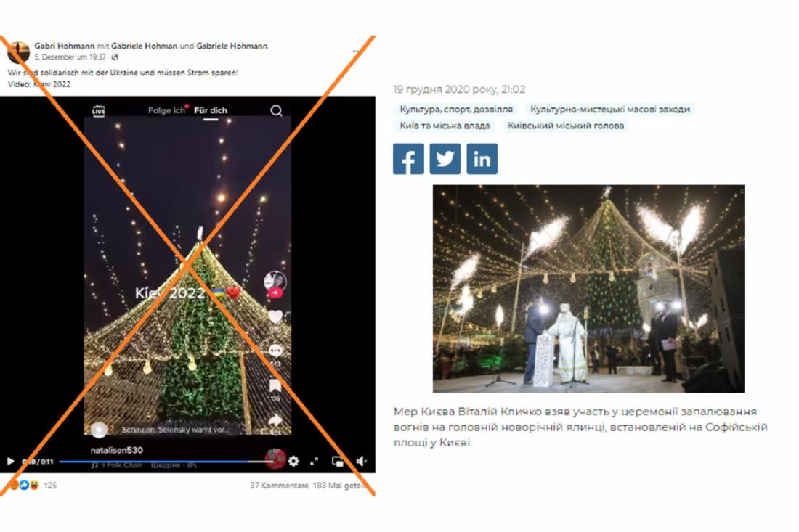Bookmark the TikTok video
This screenshot has height=532, width=799.
coord(275,385)
